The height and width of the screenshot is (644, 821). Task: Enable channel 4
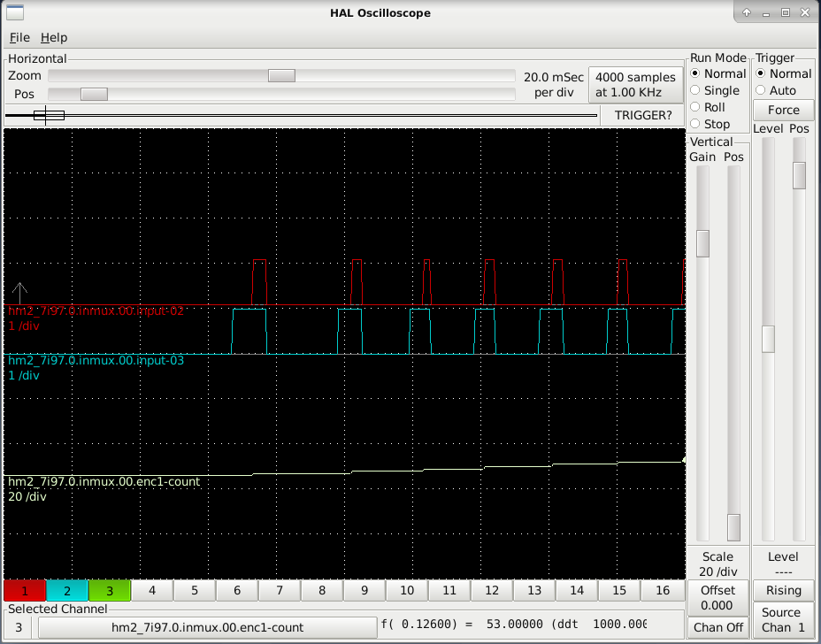point(152,591)
